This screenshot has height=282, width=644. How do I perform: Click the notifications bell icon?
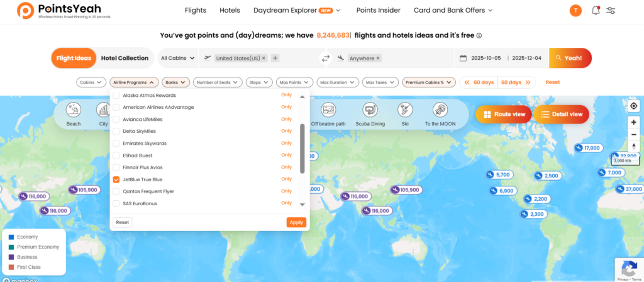[595, 11]
